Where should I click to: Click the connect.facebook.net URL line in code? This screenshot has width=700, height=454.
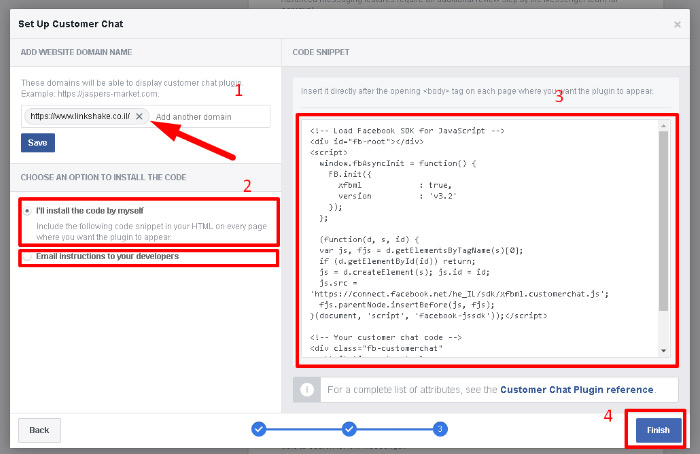[459, 294]
